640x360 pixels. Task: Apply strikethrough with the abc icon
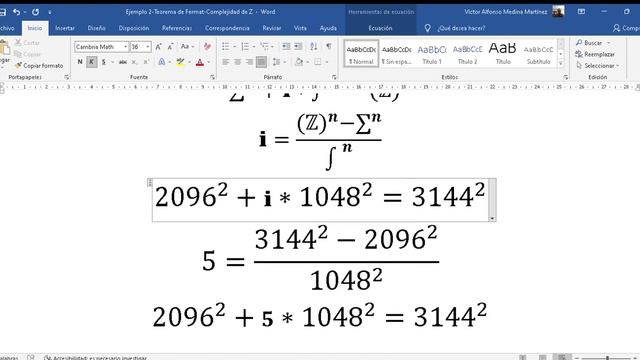pos(122,62)
